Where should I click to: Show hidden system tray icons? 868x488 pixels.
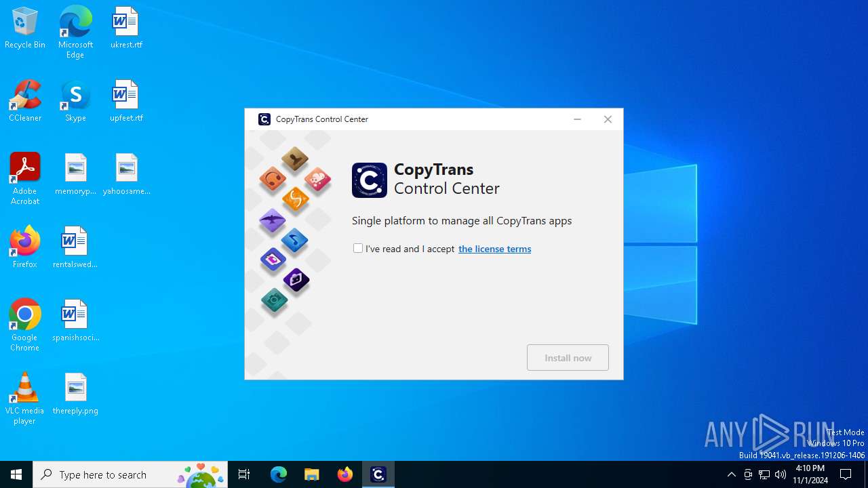pyautogui.click(x=731, y=474)
